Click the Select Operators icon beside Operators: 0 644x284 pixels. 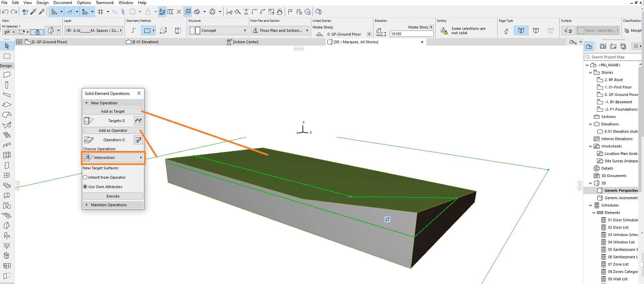tap(138, 140)
